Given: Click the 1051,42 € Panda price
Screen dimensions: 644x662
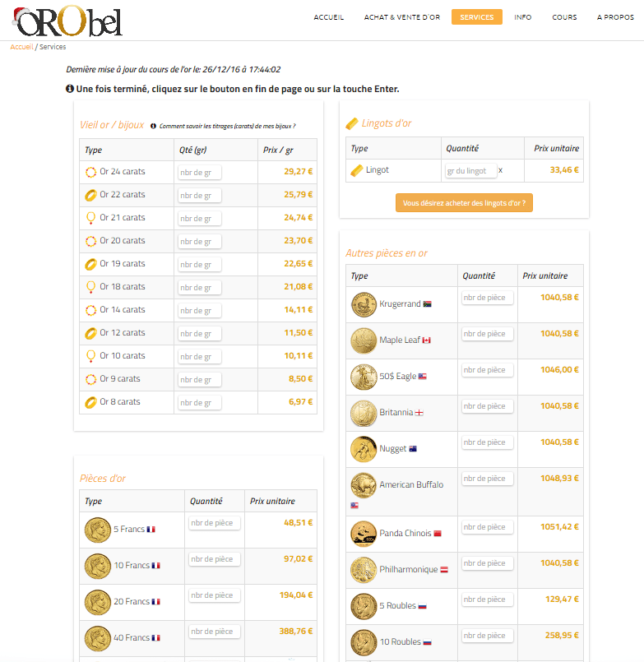Looking at the screenshot, I should point(559,526).
